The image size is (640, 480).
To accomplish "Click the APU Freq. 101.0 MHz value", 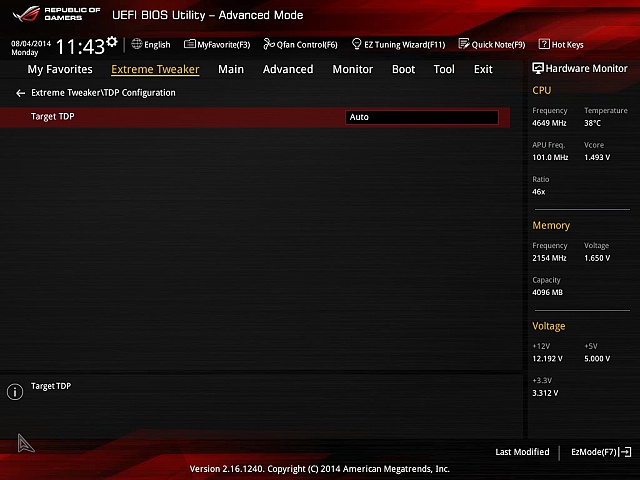I will pos(550,157).
